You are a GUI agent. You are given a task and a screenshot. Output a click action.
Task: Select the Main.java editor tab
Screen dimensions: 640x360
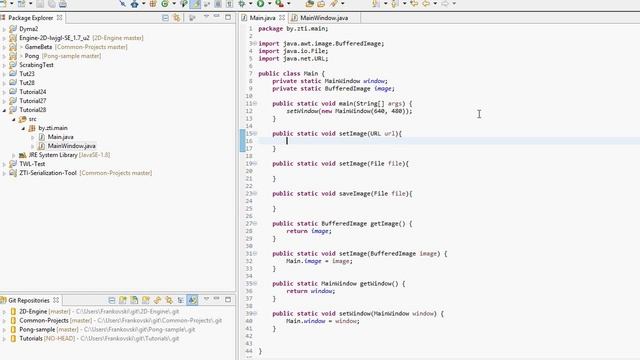[x=262, y=18]
